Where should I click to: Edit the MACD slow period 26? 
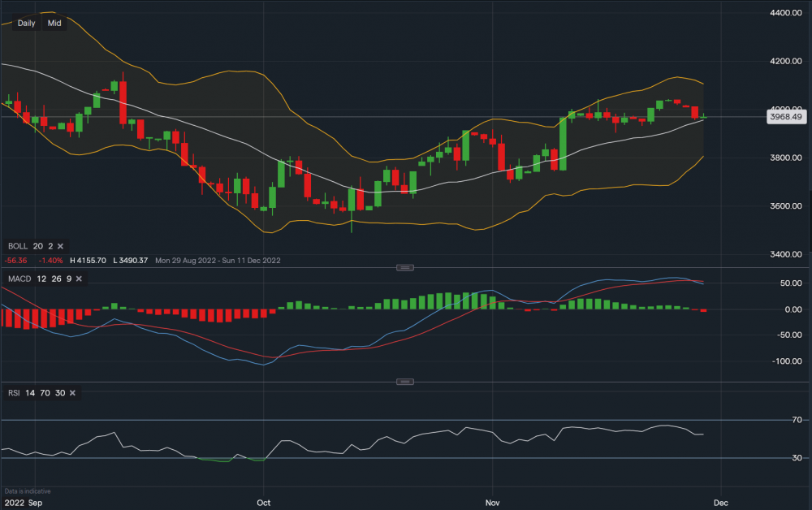57,279
